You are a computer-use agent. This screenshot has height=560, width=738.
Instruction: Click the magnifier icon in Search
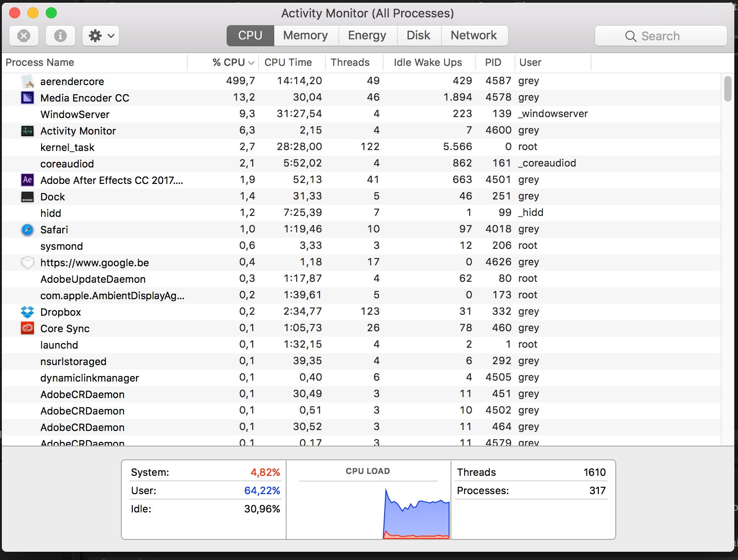click(x=630, y=36)
